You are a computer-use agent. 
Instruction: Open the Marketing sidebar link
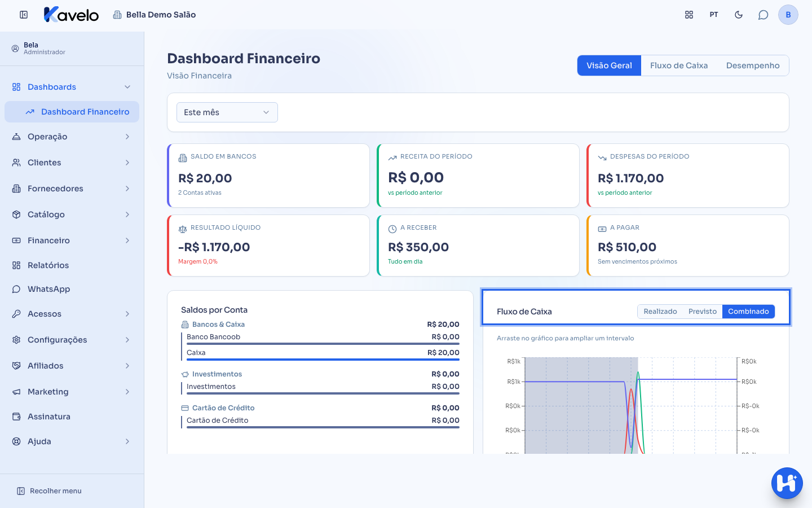tap(72, 392)
